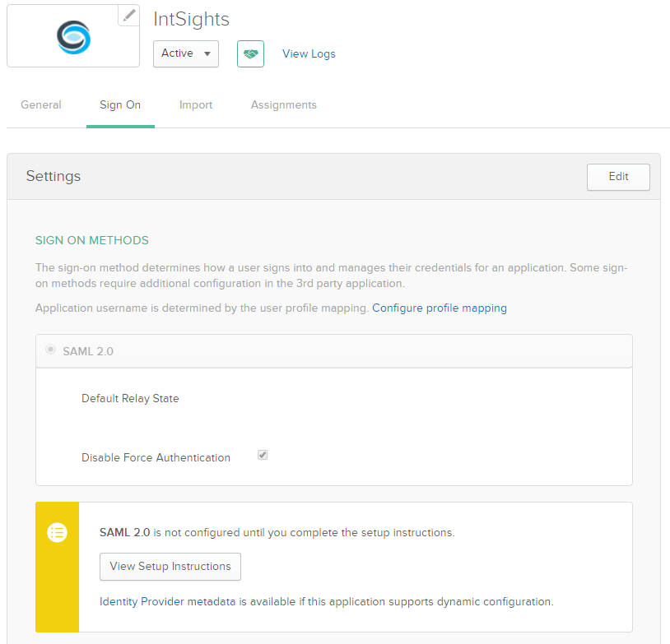Click the yellow list icon in the notice
670x644 pixels.
coord(57,532)
